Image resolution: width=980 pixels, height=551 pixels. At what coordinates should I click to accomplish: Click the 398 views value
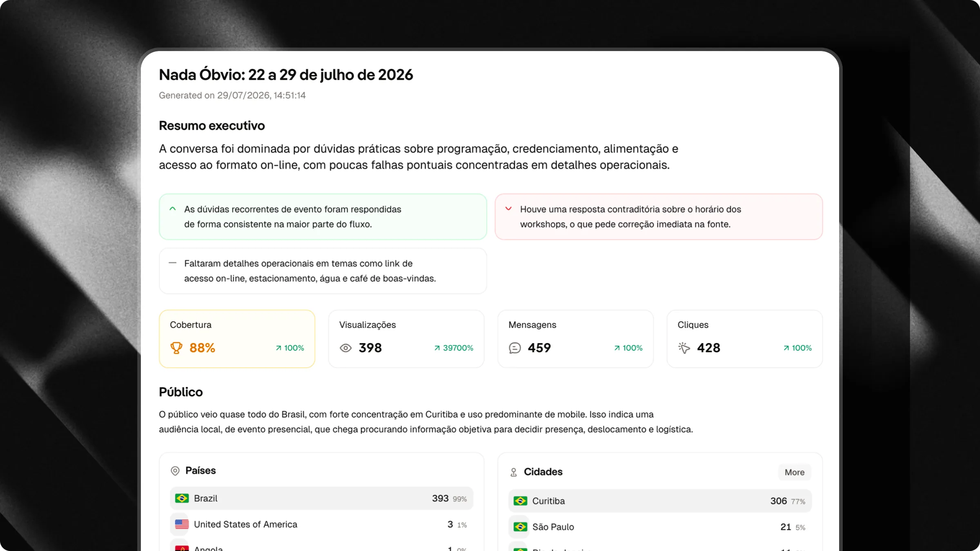pos(370,348)
